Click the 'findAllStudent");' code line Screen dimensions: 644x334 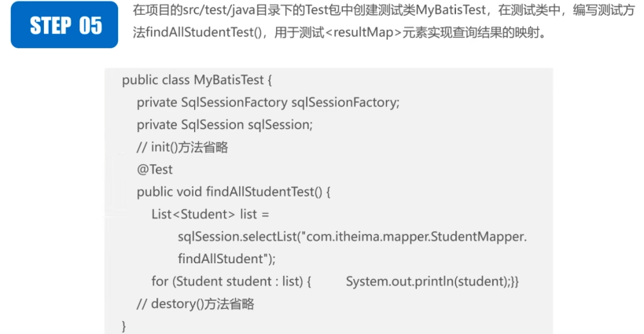coord(225,258)
